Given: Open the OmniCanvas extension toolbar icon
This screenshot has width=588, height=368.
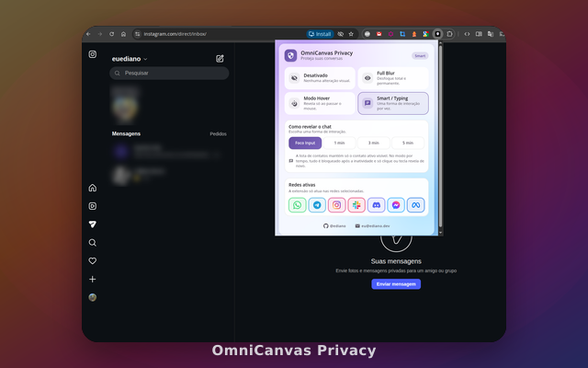Looking at the screenshot, I should (x=437, y=34).
